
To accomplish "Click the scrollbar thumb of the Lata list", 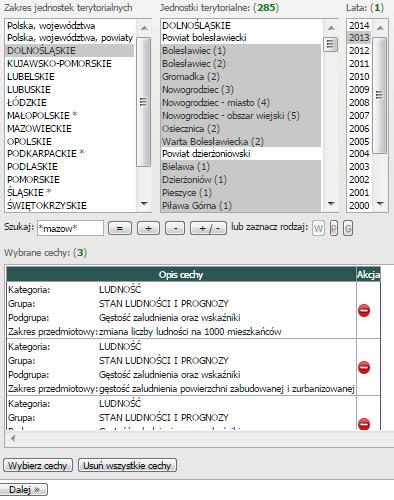I will tap(379, 95).
